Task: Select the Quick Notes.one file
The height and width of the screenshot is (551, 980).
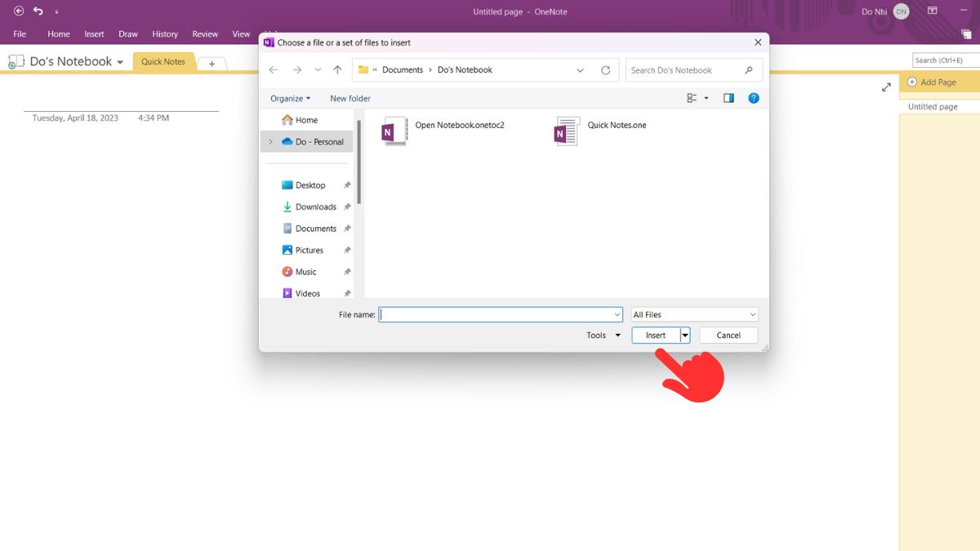Action: [x=600, y=131]
